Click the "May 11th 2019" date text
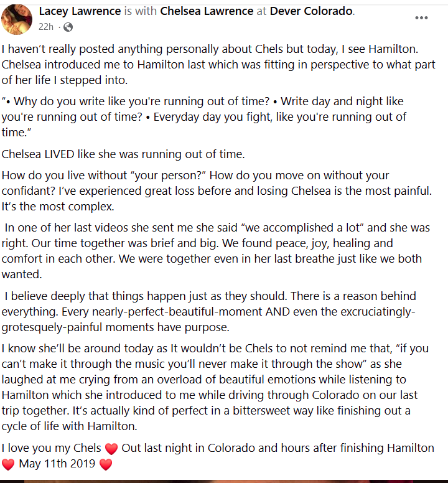Screen dimensions: 448x483 point(57,464)
